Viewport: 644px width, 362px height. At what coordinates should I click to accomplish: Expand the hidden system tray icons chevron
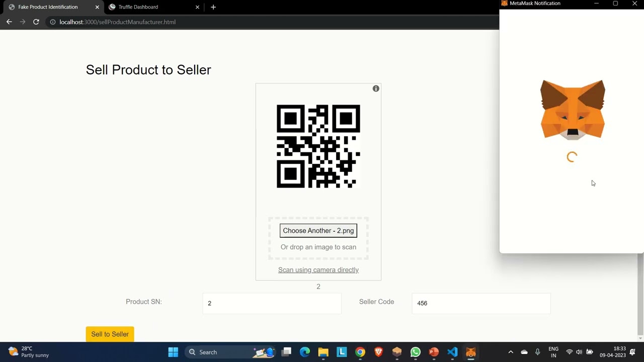511,352
